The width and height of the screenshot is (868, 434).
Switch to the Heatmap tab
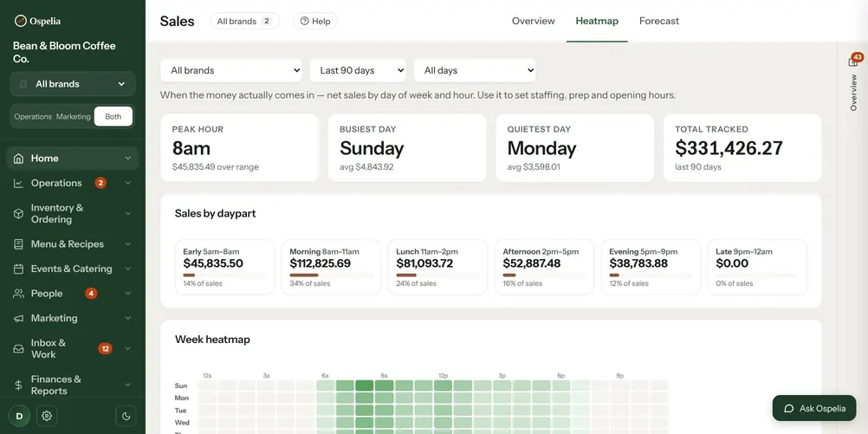[x=597, y=21]
